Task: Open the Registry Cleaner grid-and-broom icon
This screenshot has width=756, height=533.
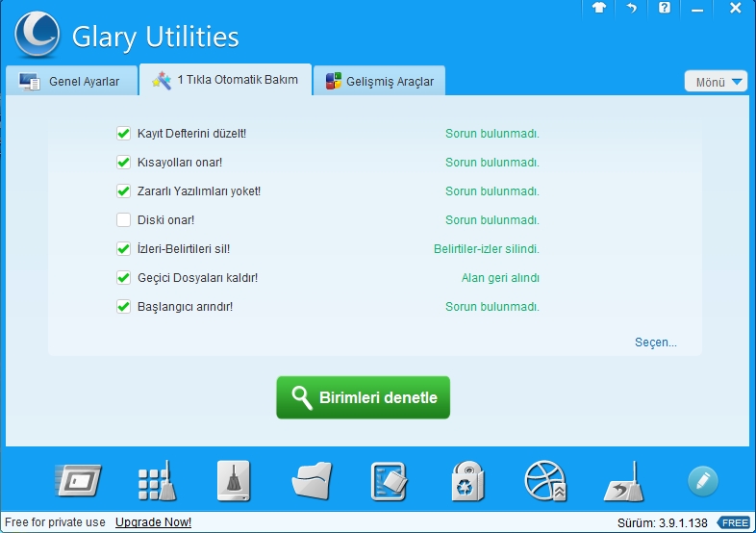Action: pyautogui.click(x=157, y=480)
